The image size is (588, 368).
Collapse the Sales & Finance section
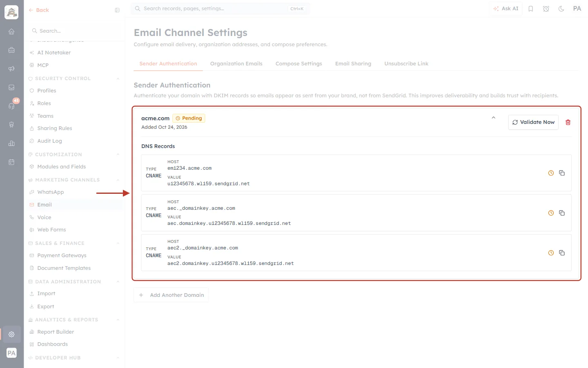(118, 243)
